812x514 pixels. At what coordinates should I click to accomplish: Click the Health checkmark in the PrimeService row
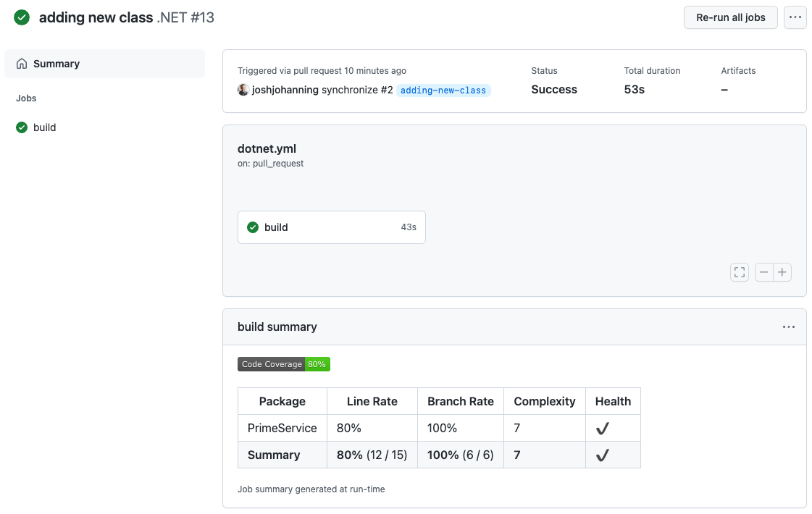click(x=602, y=427)
